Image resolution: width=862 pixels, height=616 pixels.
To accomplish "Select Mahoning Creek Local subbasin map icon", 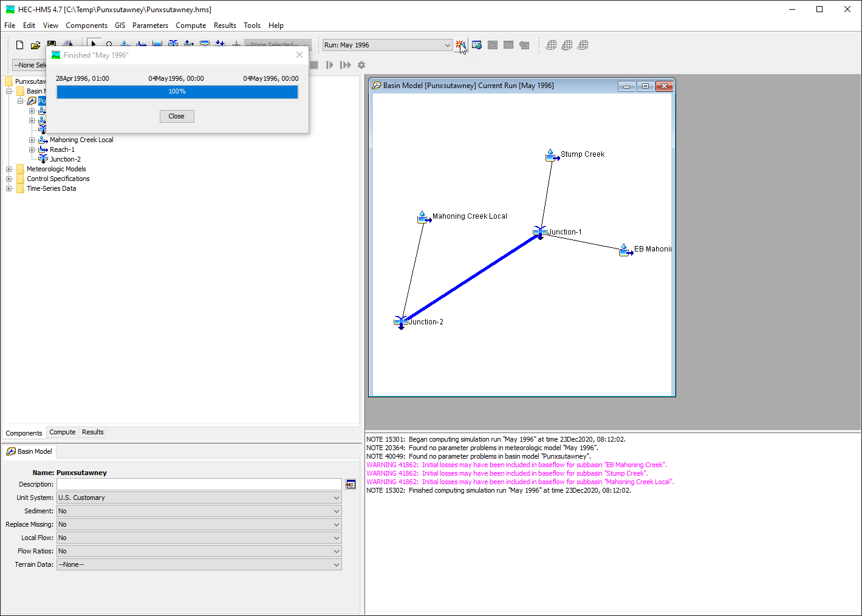I will pyautogui.click(x=423, y=217).
